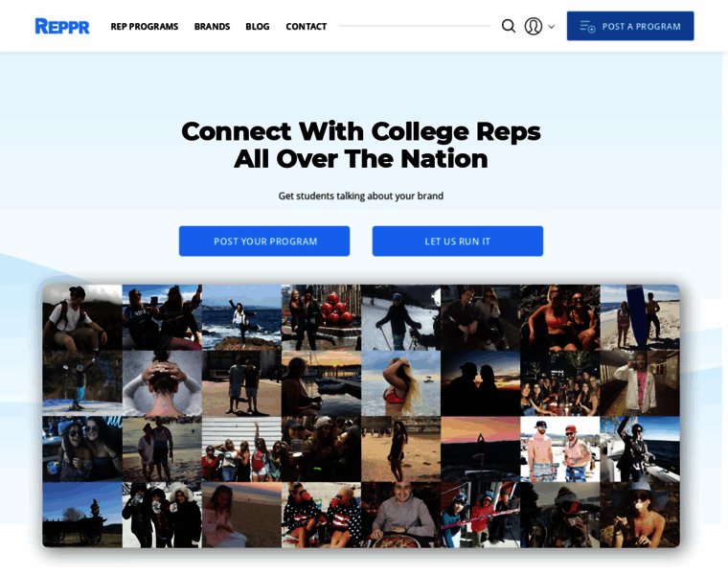Click photo of man eating pizza
This screenshot has height=575, width=728.
[400, 515]
